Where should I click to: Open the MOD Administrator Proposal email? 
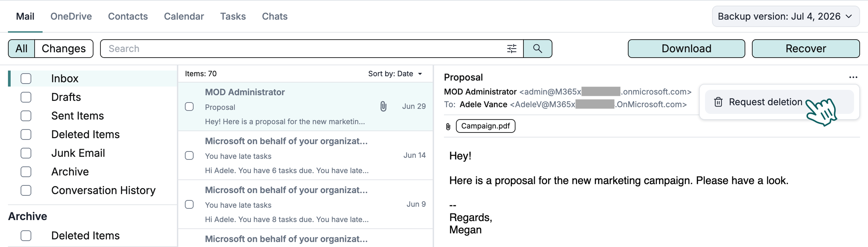[305, 107]
